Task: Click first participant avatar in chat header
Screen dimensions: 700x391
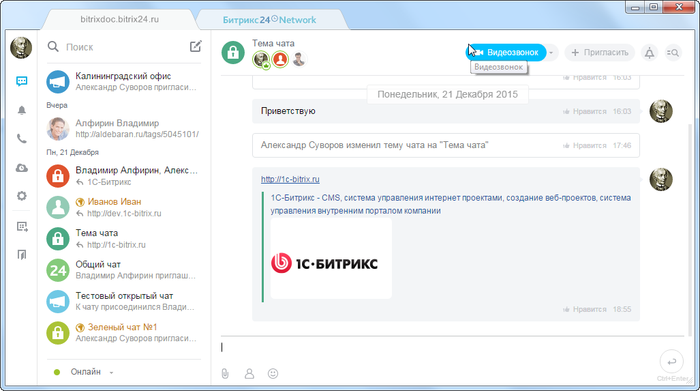Action: pos(261,59)
